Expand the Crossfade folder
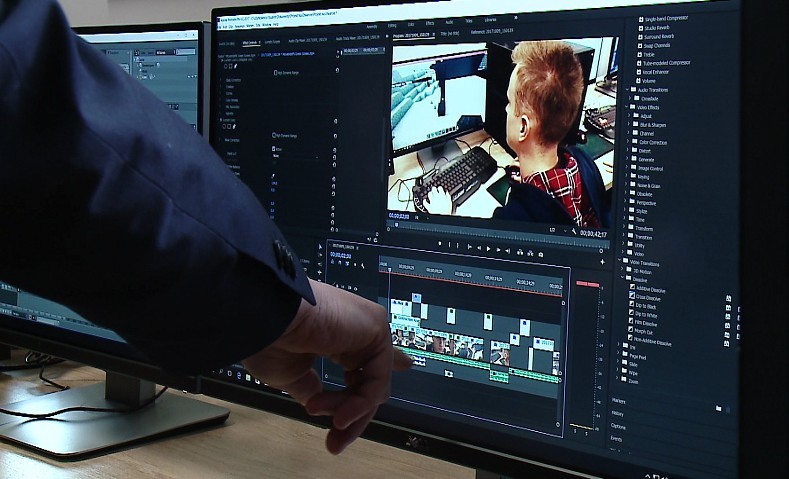Screen dimensions: 789x479 (x=632, y=99)
